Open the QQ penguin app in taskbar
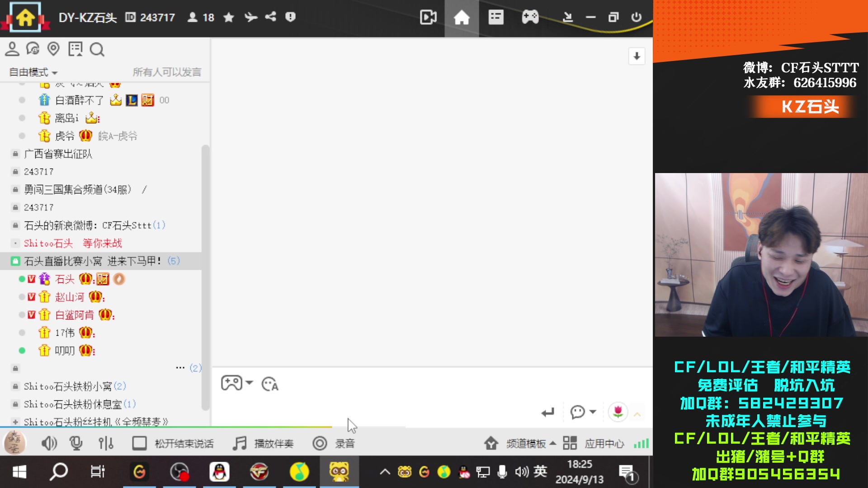The height and width of the screenshot is (488, 868). [x=220, y=472]
